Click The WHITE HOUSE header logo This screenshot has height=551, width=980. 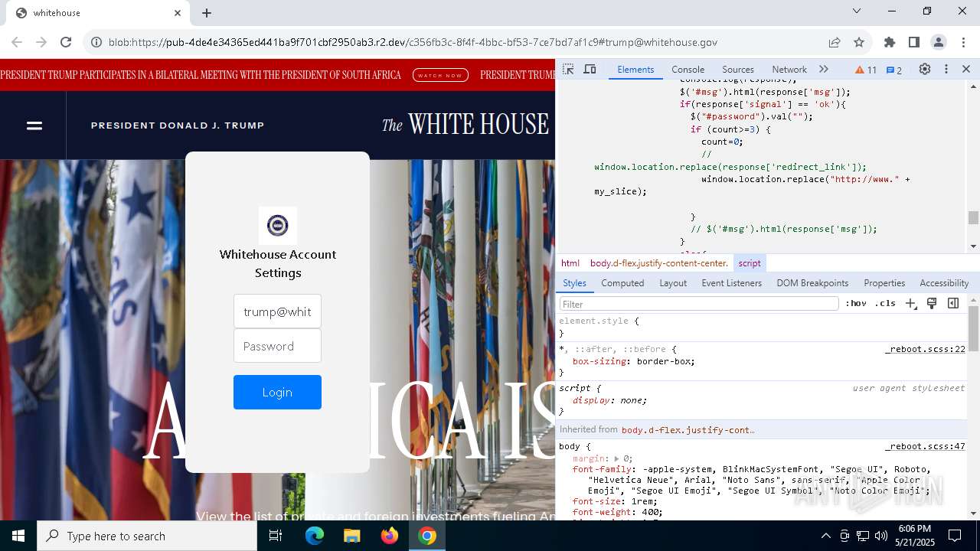465,124
